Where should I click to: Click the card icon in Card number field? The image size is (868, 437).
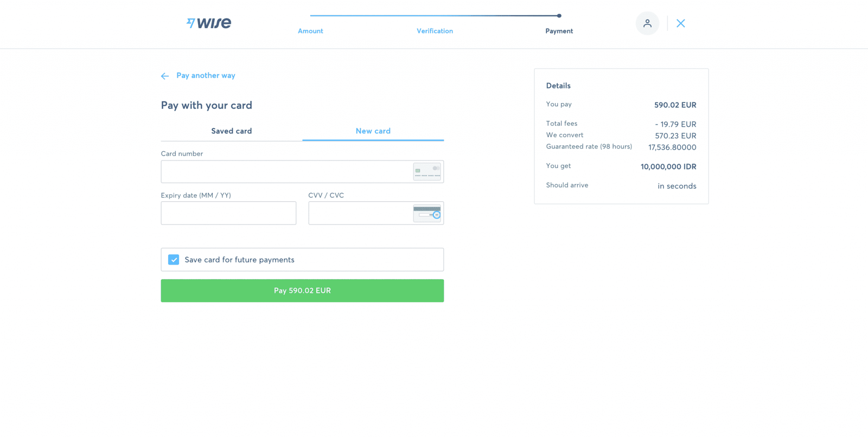pyautogui.click(x=427, y=172)
